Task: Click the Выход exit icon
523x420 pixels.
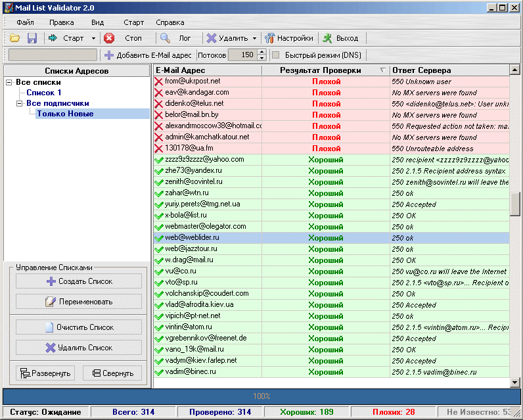Action: (x=327, y=39)
